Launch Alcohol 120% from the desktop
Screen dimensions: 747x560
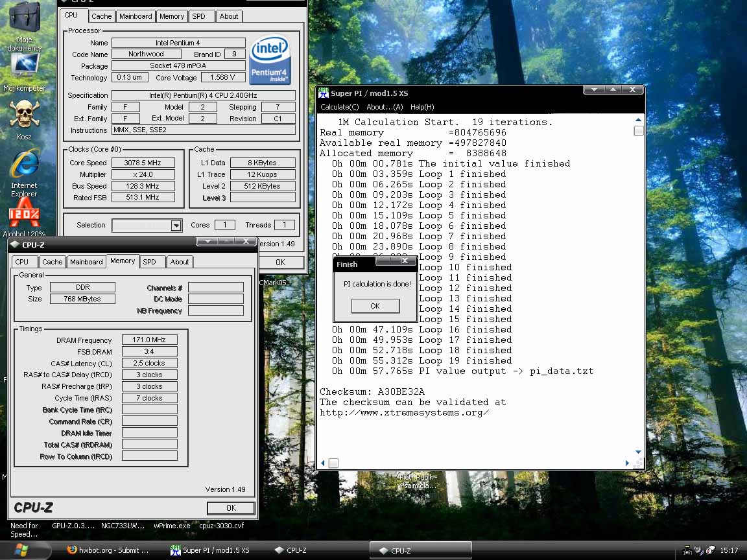click(24, 217)
